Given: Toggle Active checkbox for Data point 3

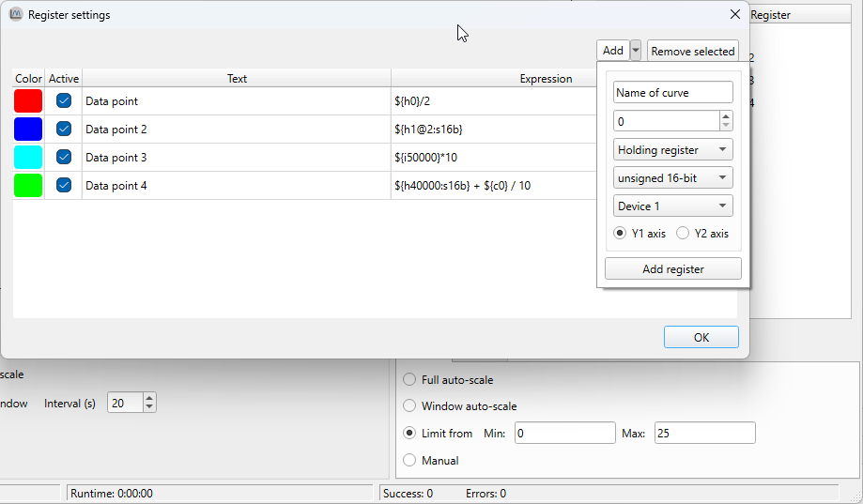Looking at the screenshot, I should pyautogui.click(x=64, y=157).
